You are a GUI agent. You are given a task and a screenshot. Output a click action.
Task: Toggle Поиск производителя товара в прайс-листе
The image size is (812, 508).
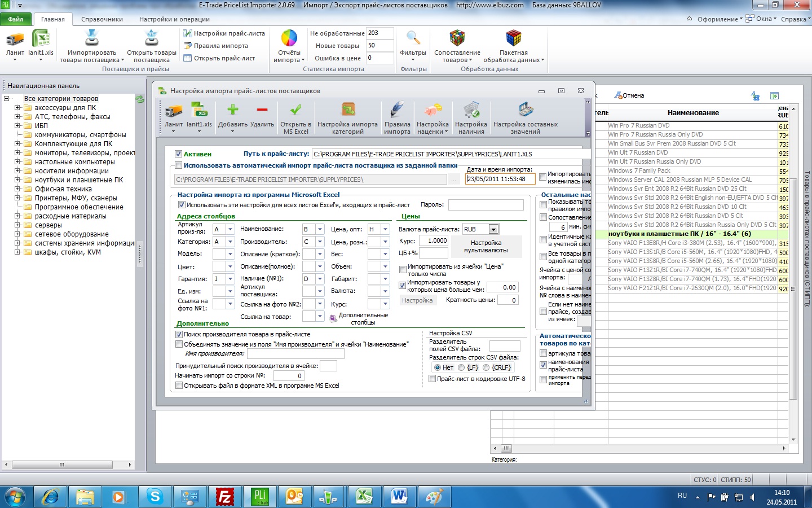179,334
